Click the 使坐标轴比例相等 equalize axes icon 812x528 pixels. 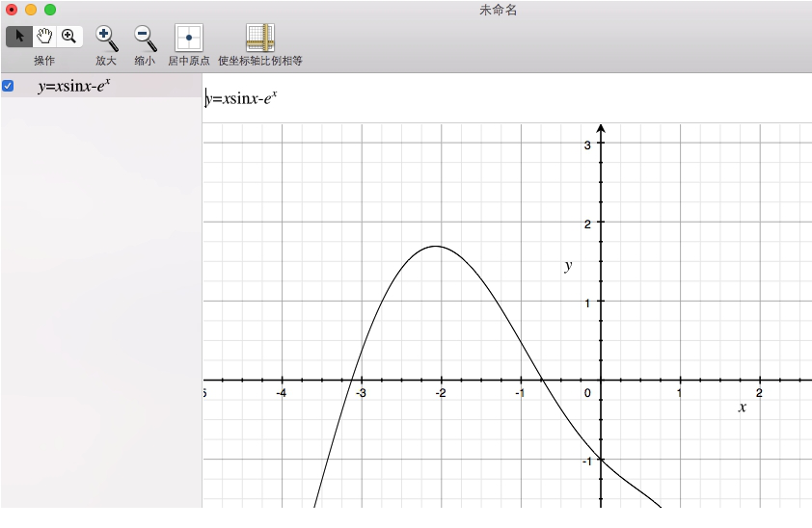tap(260, 38)
